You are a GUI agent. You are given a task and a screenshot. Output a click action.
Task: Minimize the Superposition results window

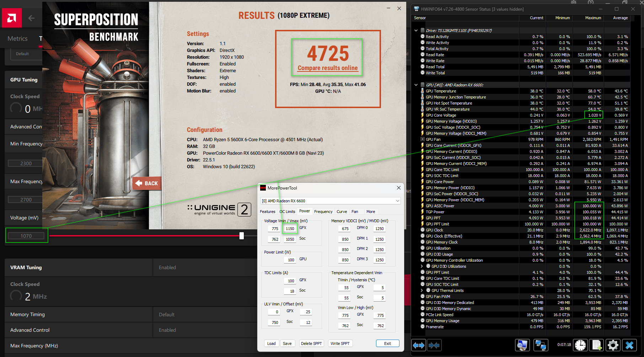click(x=388, y=8)
